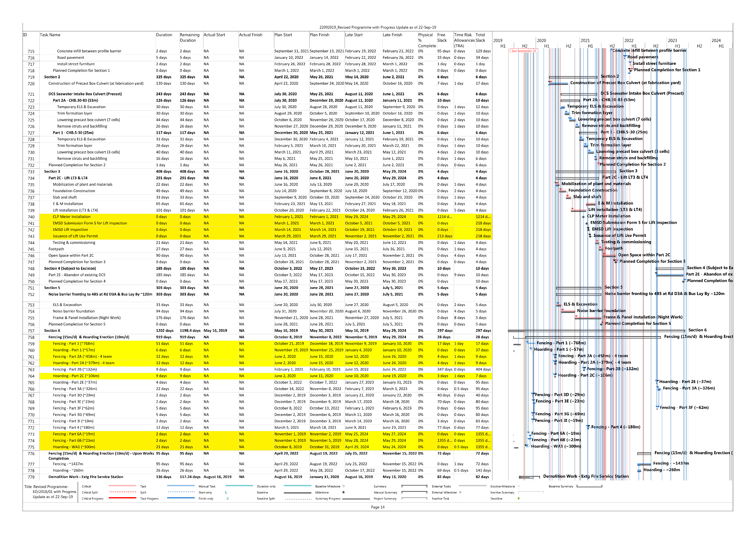The height and width of the screenshot is (534, 756).
Task: Select ID cell 757
Action: point(31,331)
